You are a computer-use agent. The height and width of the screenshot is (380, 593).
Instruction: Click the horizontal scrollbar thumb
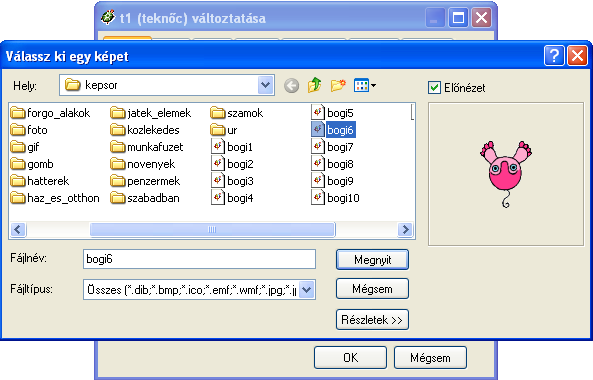click(x=212, y=229)
